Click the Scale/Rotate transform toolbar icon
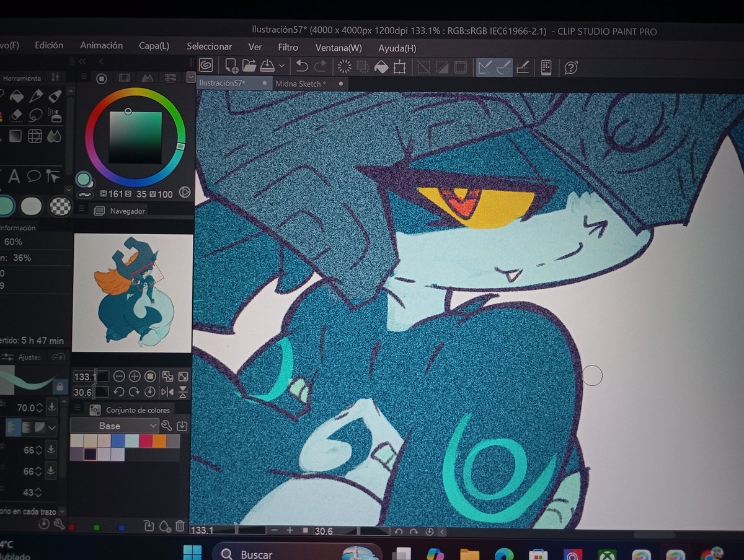The height and width of the screenshot is (560, 744). (x=399, y=67)
